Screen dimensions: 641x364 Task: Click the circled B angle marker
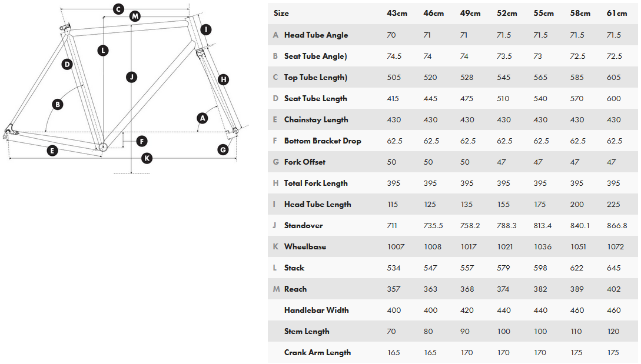[x=57, y=105]
